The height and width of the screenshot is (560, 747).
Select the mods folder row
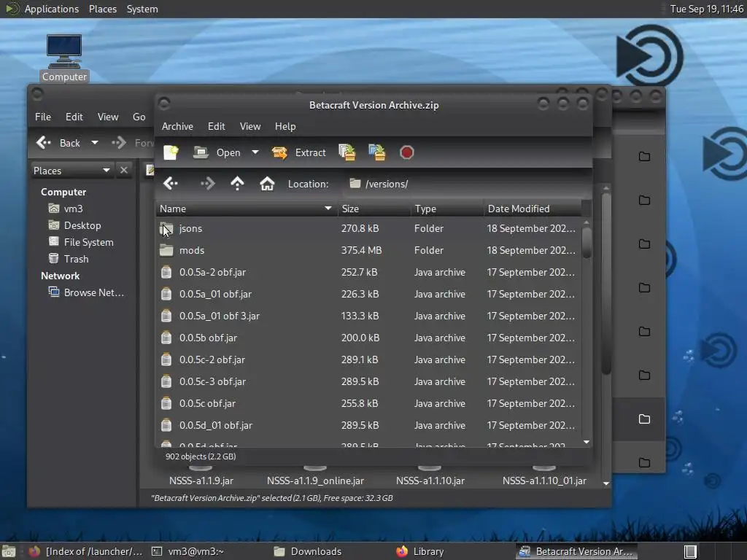click(368, 251)
